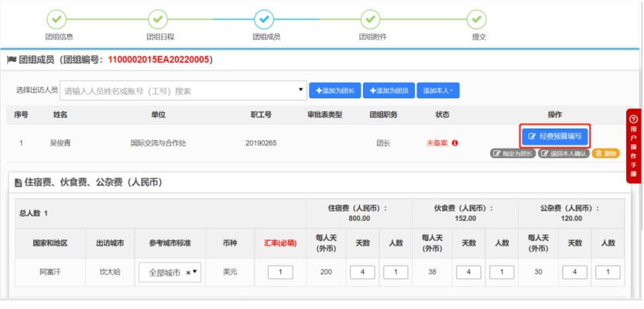
Task: Click the 指定为团长 button
Action: point(512,153)
